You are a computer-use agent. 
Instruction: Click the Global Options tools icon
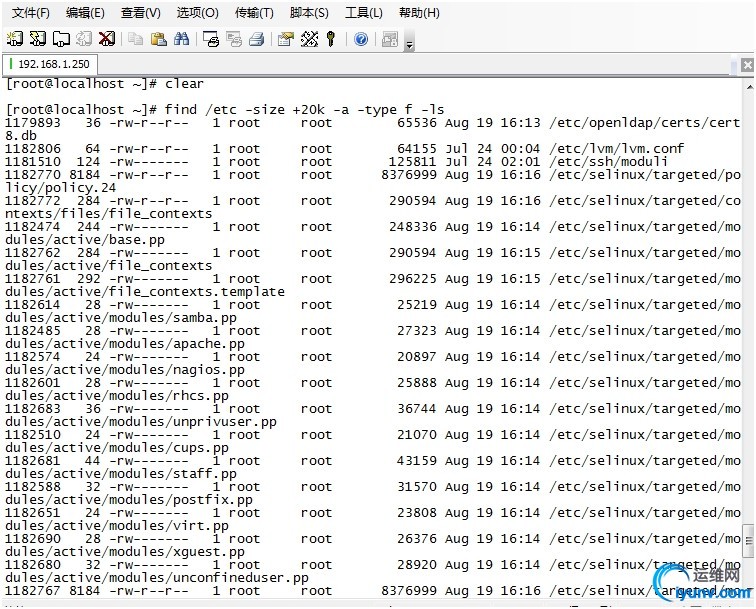pos(309,39)
